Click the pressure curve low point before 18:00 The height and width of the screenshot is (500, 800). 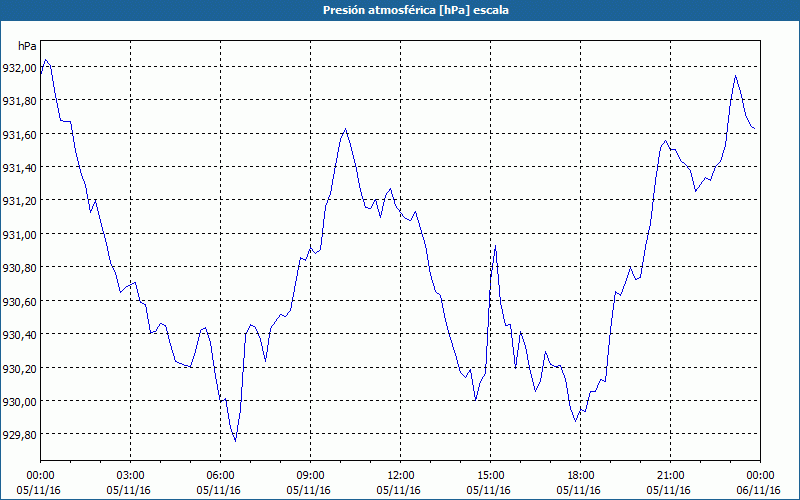pos(576,421)
